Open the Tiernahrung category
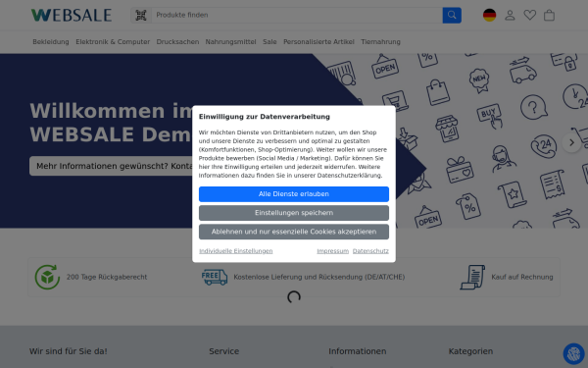588x368 pixels. 380,41
